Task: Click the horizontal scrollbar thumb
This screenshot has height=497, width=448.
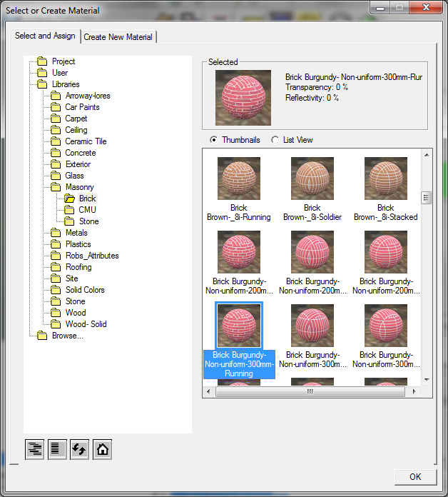Action: [310, 391]
